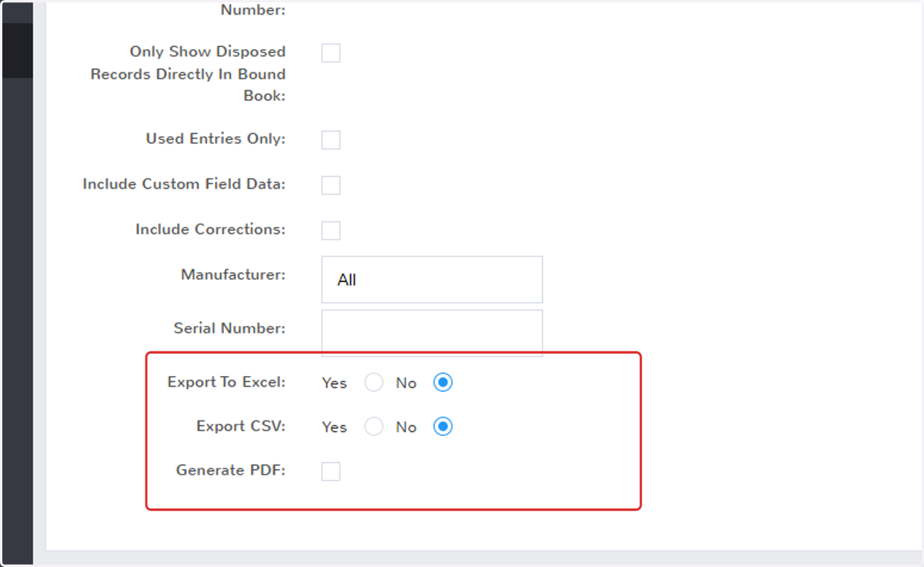Click the Include Custom Field Data label

pyautogui.click(x=184, y=184)
